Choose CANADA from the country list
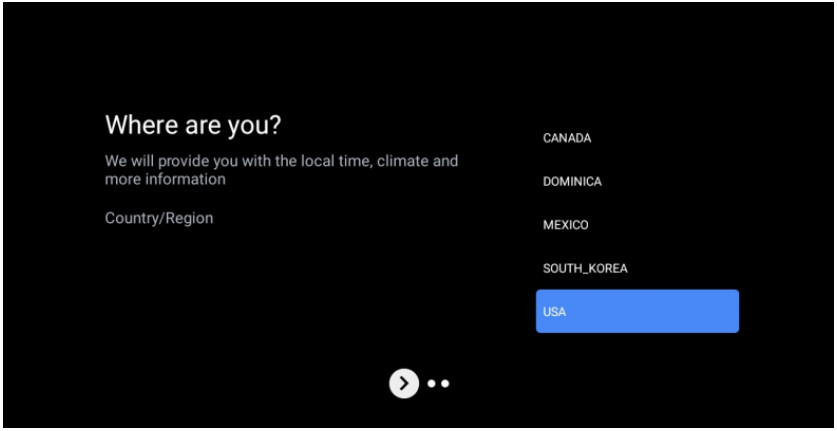Image resolution: width=837 pixels, height=431 pixels. 567,138
